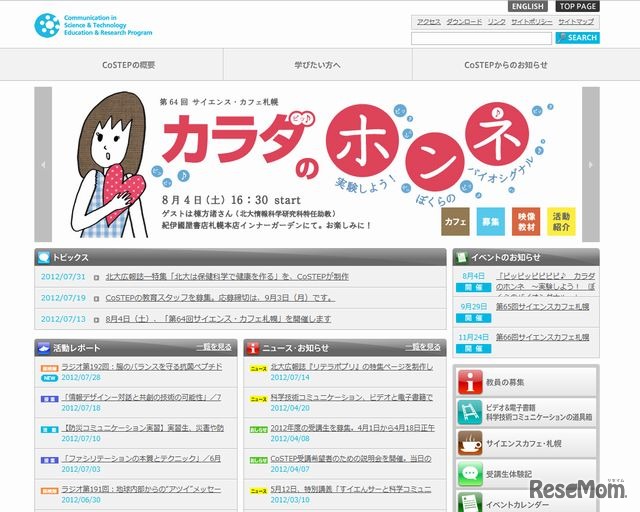Screen dimensions: 640x512
Task: Open the リンク page
Action: 496,22
